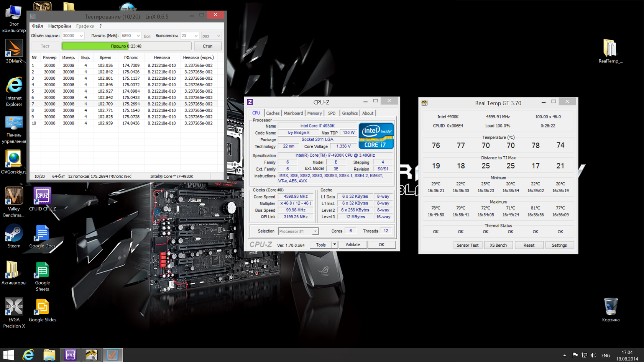This screenshot has width=644, height=362.
Task: Switch to CPU-Z taskbar button
Action: [x=70, y=355]
